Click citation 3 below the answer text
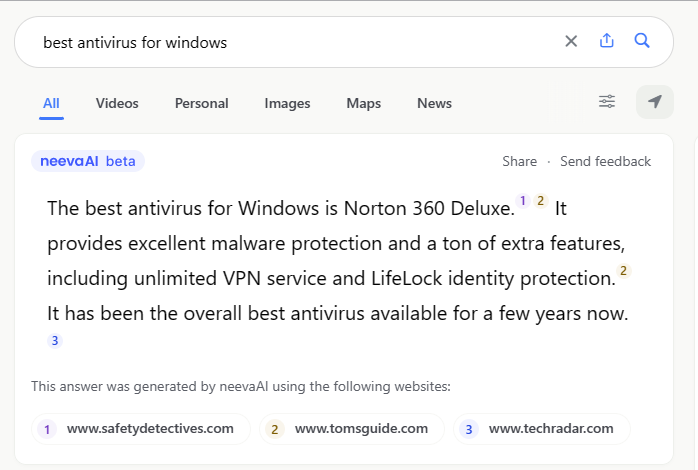This screenshot has height=470, width=698. (55, 341)
